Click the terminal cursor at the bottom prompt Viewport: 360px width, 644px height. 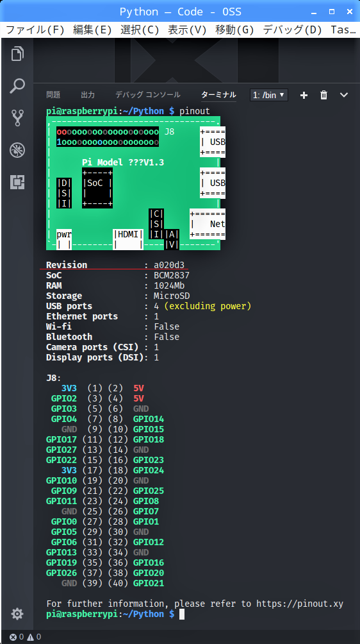tap(182, 614)
